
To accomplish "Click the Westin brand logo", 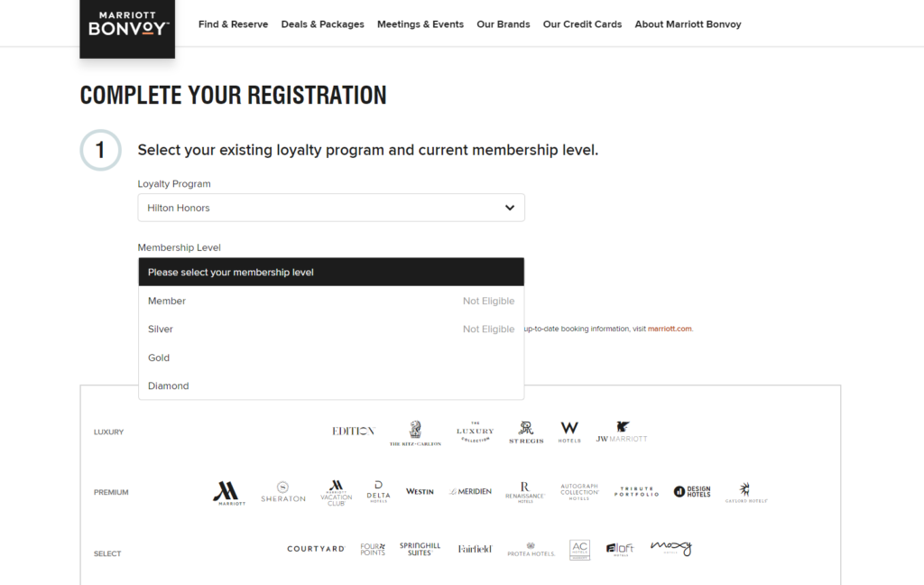I will pyautogui.click(x=420, y=492).
